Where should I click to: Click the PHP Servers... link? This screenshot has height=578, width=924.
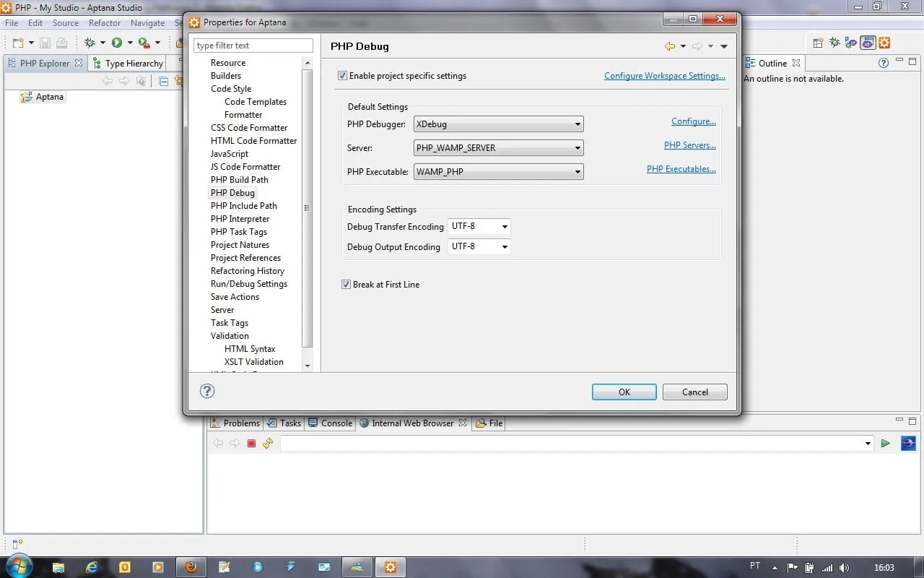point(690,145)
